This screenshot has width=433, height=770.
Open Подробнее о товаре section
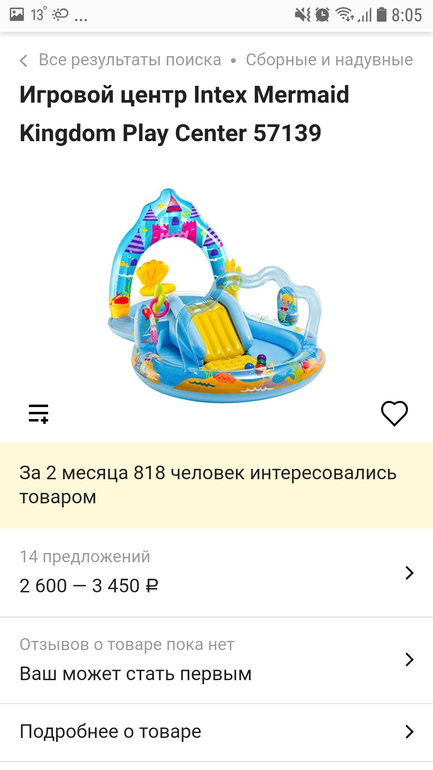216,732
